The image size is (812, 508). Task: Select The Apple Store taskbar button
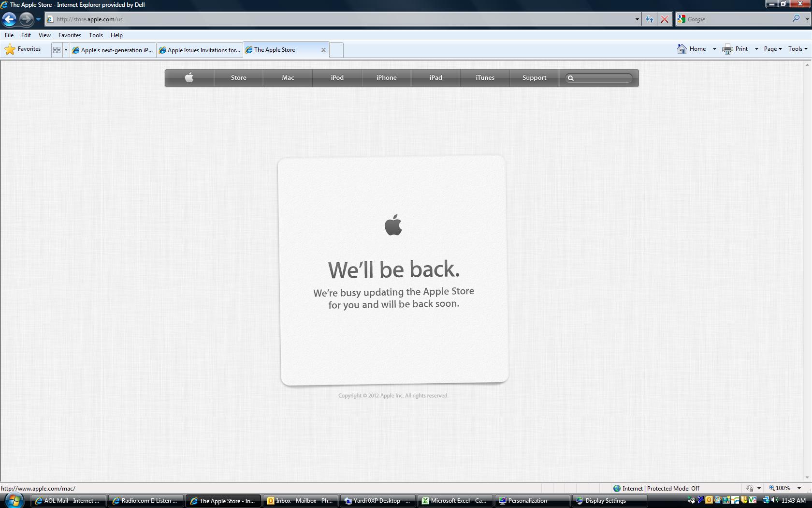pyautogui.click(x=223, y=501)
